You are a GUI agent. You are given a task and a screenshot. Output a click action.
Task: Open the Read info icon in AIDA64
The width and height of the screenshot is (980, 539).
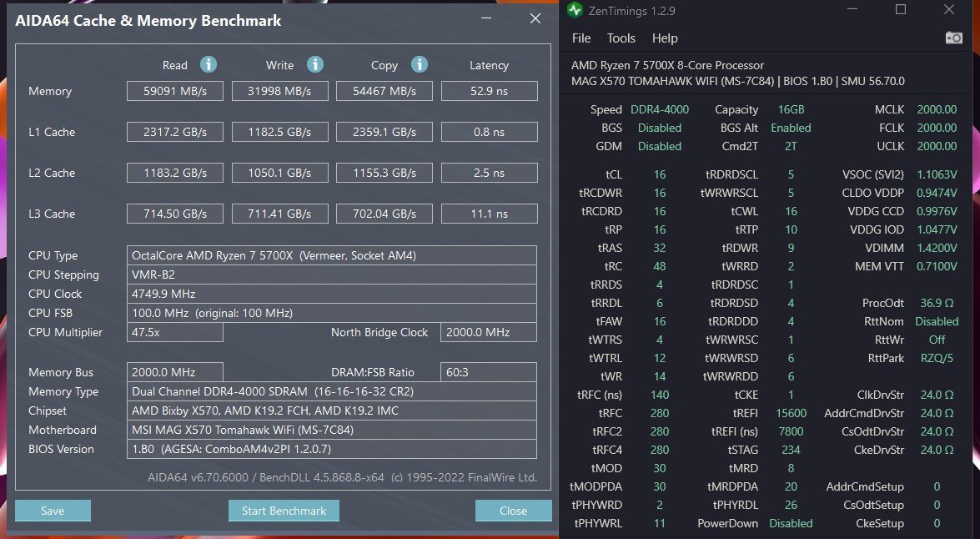[209, 64]
